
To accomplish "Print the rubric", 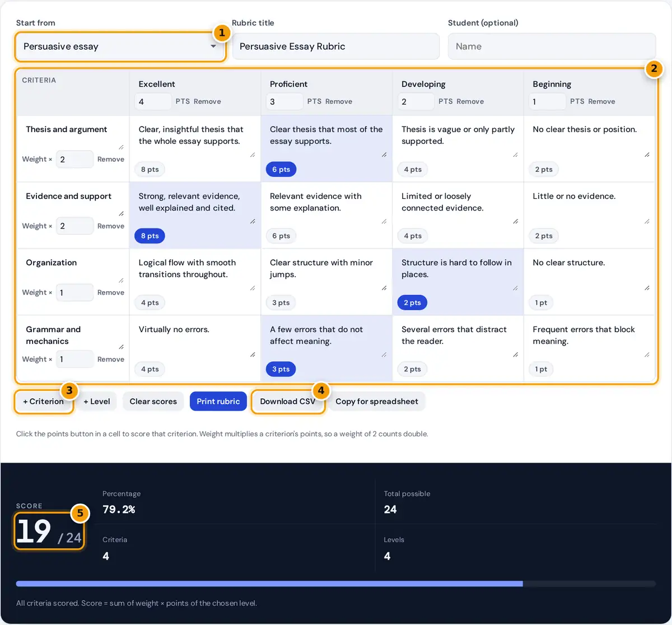I will pyautogui.click(x=218, y=401).
